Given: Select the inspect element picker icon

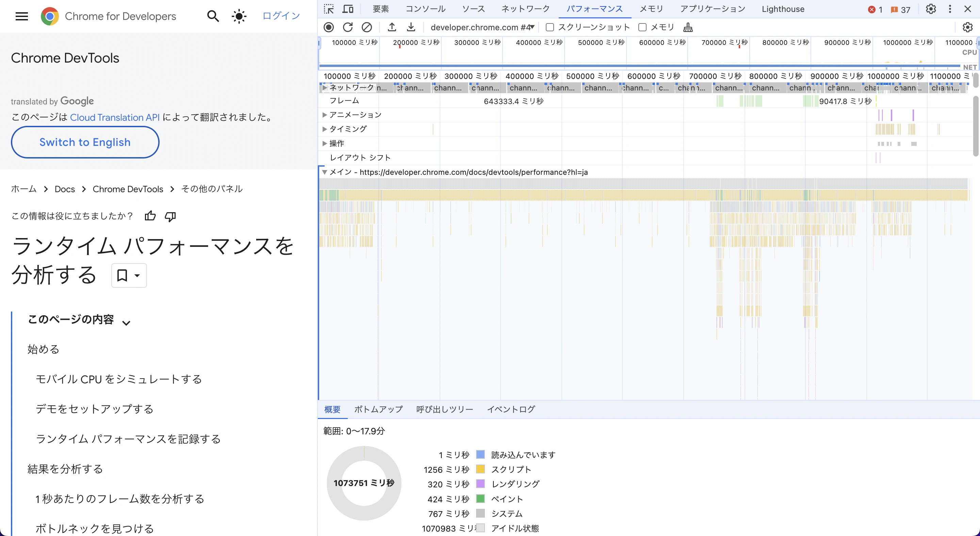Looking at the screenshot, I should 329,9.
